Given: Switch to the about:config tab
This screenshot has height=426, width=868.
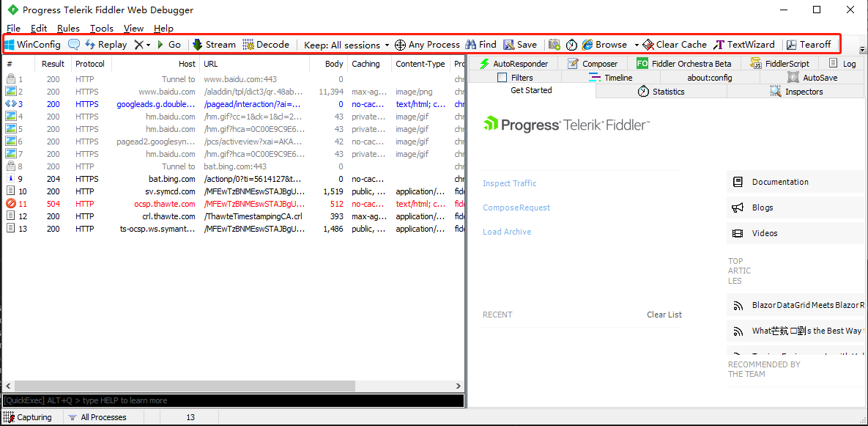Looking at the screenshot, I should coord(709,78).
